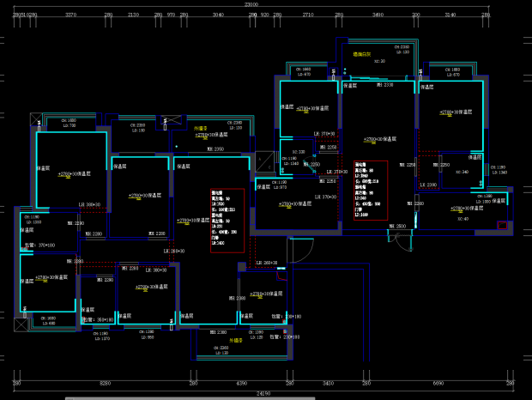Screen dimensions: 532x400
Task: Select the crossed shaft symbol at bottom-left corner
Action: 20,324
